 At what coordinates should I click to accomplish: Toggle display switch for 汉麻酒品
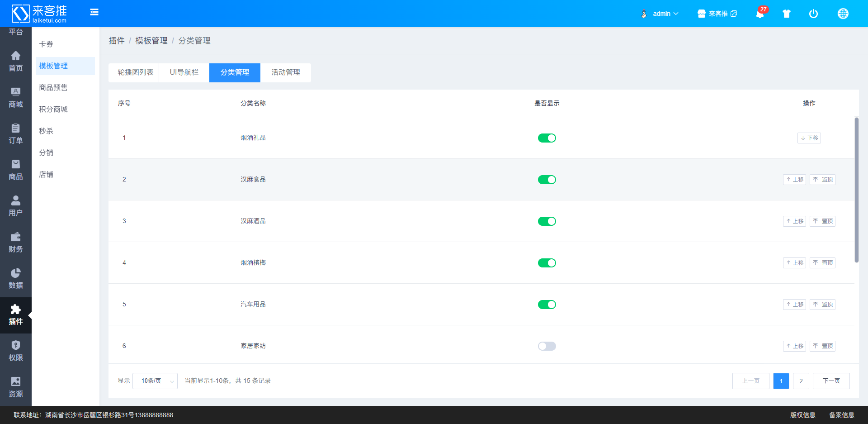[547, 221]
